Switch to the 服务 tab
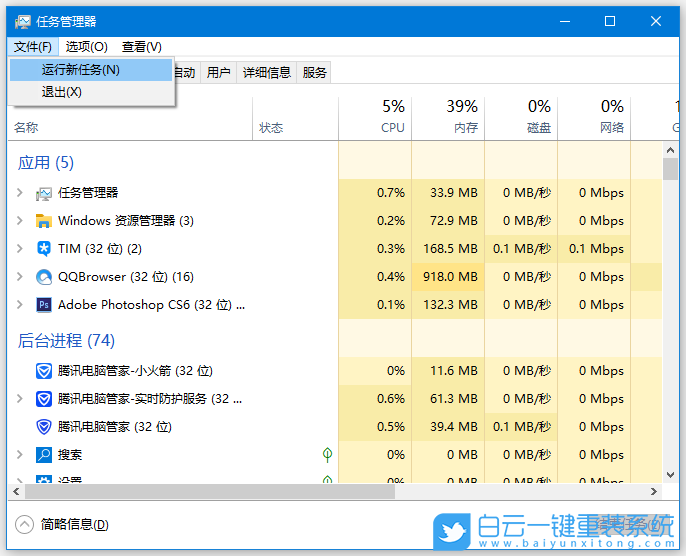Screen dimensions: 686x556 314,73
